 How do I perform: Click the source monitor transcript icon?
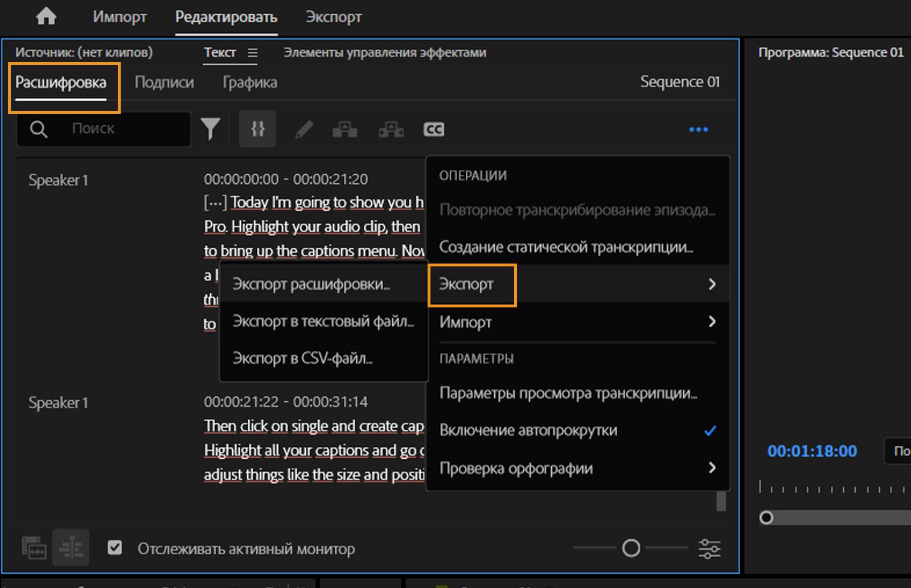coord(34,548)
